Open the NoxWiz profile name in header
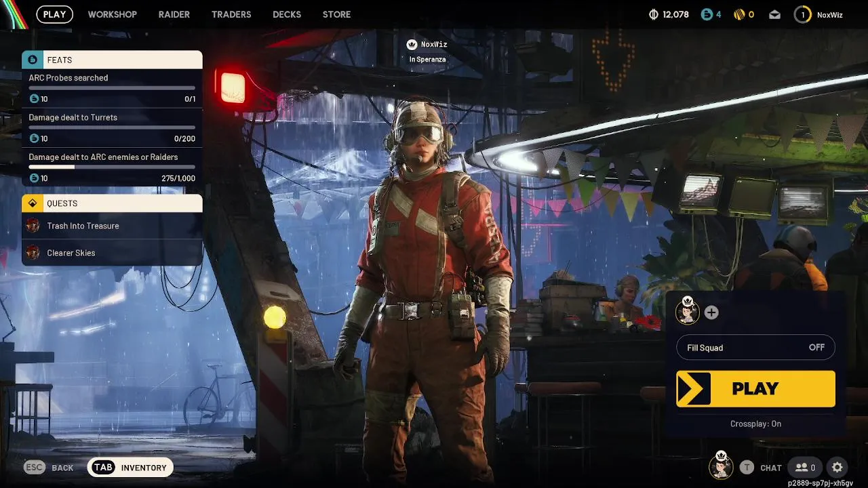 (x=830, y=14)
